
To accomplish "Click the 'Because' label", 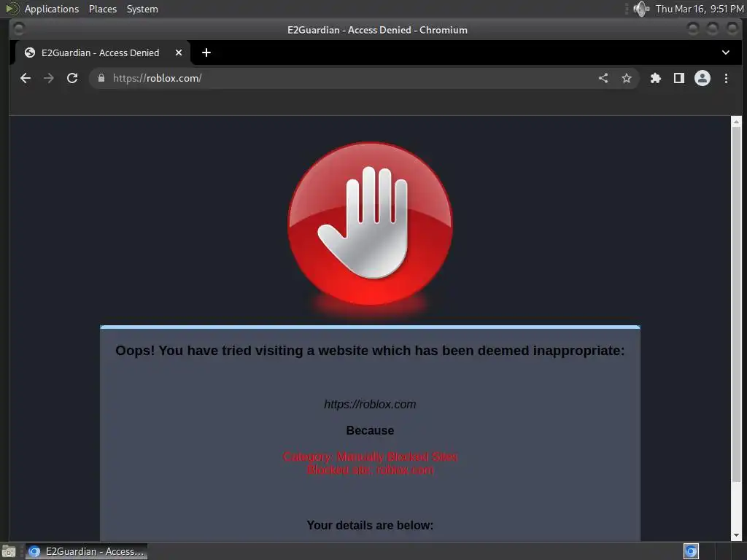I will pos(370,430).
